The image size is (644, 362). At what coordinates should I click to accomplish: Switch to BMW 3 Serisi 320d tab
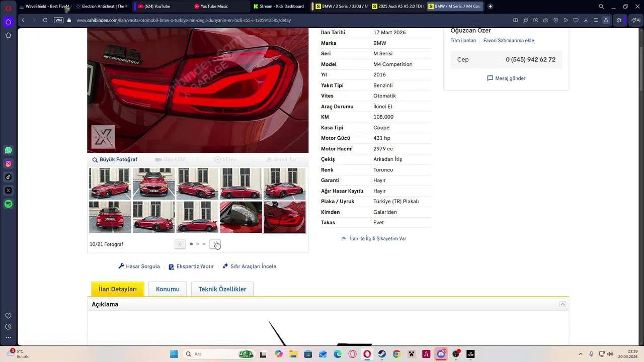click(x=341, y=7)
